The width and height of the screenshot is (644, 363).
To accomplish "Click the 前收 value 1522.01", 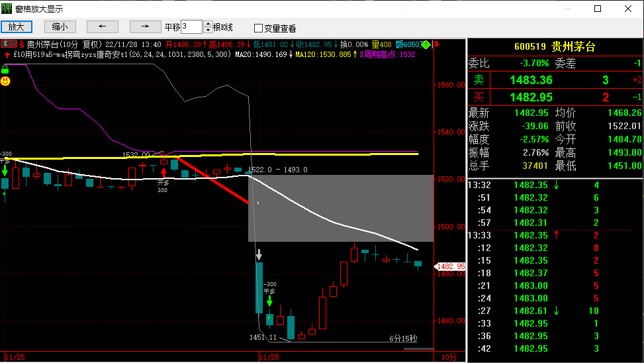I will [624, 126].
